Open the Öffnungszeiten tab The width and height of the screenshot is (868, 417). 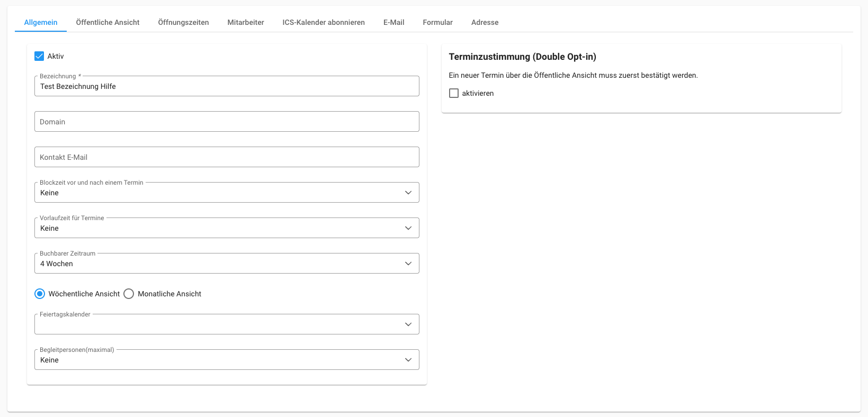click(x=183, y=22)
